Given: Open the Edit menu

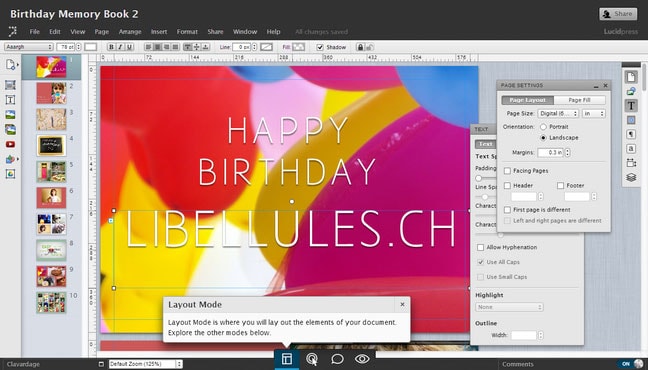Looking at the screenshot, I should [55, 31].
